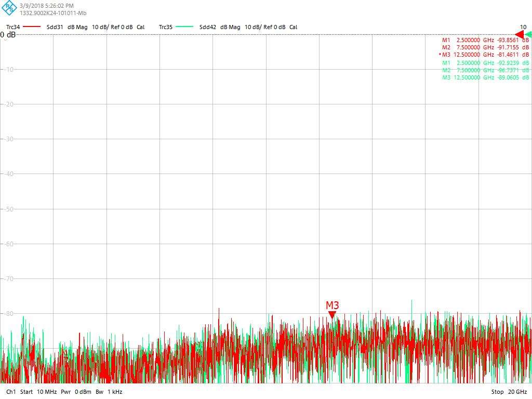532x399 pixels.
Task: Select green M2 7.5 GHz marker readout
Action: [485, 70]
